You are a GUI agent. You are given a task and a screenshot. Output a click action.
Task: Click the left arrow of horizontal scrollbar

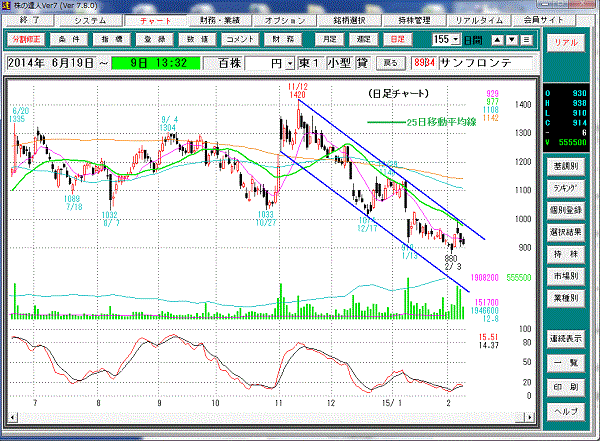point(12,417)
